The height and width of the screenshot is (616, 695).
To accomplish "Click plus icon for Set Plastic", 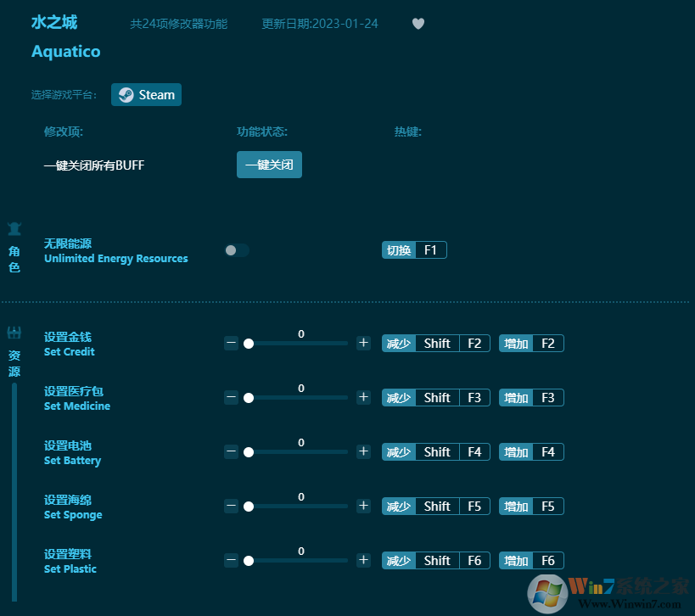I will click(363, 560).
